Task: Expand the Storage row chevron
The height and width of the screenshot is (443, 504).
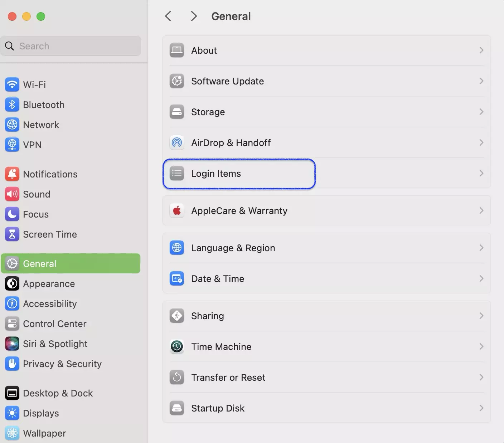Action: (x=481, y=112)
